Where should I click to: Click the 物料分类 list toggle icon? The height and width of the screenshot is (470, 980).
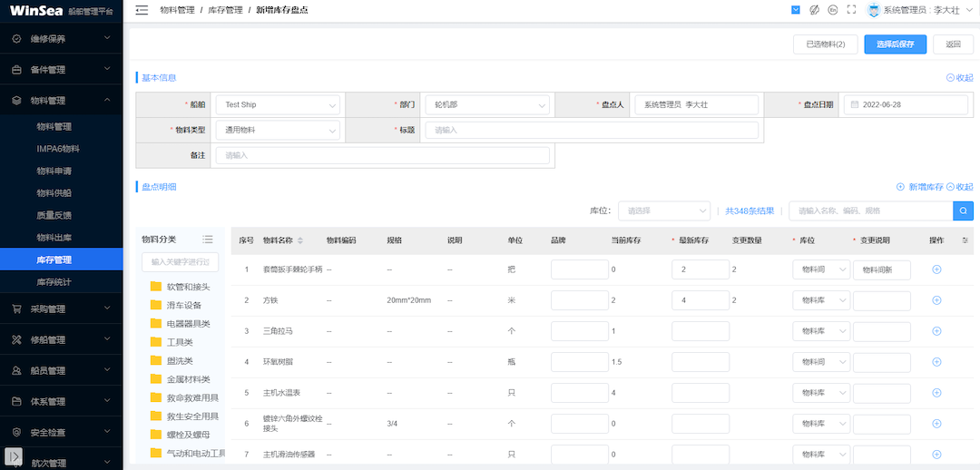click(x=208, y=240)
